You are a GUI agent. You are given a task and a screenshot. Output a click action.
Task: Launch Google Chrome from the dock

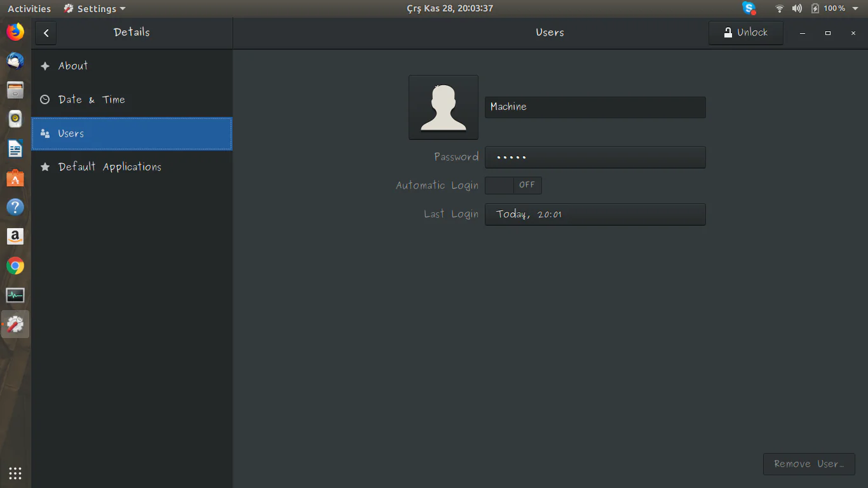(15, 266)
